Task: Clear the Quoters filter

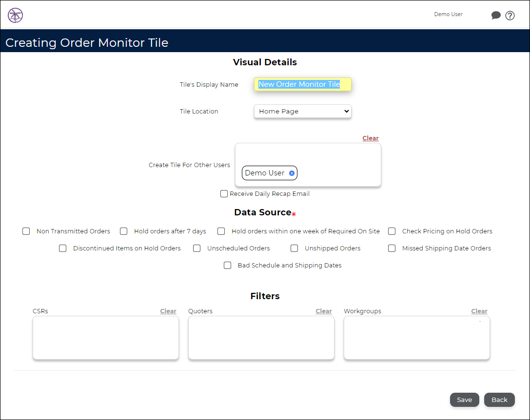Action: click(324, 311)
